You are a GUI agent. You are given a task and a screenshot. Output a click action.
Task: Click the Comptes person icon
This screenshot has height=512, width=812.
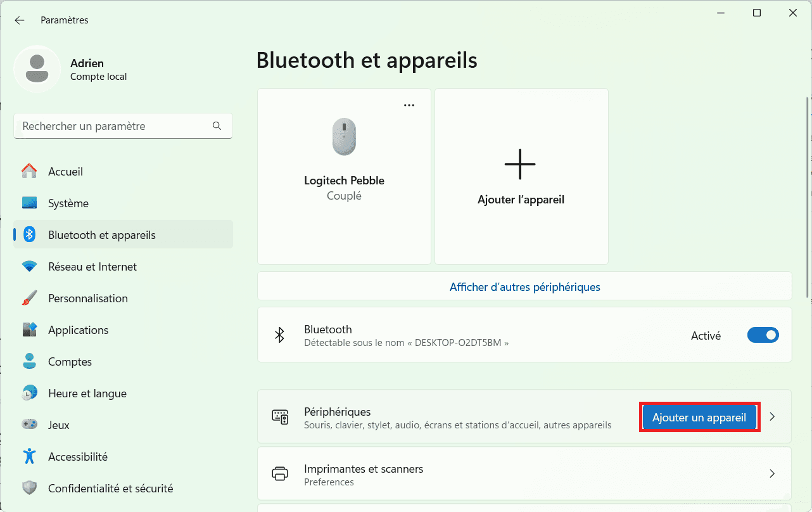29,361
